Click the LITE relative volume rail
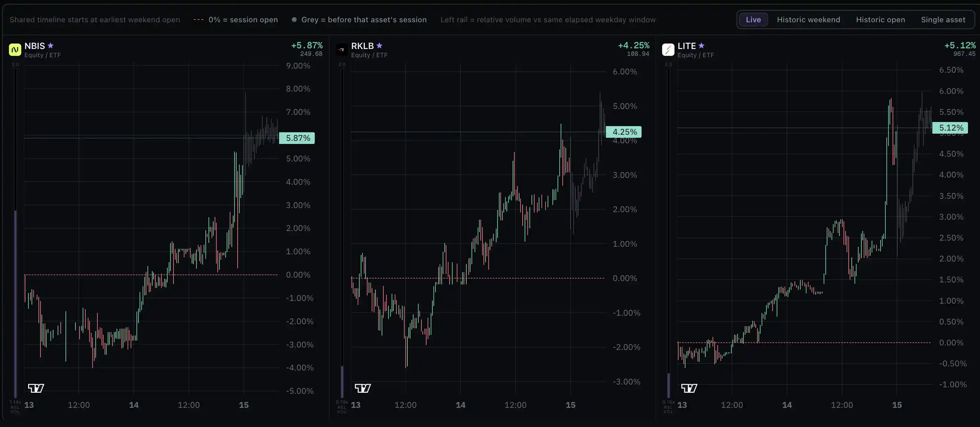The height and width of the screenshot is (427, 980). click(x=668, y=233)
